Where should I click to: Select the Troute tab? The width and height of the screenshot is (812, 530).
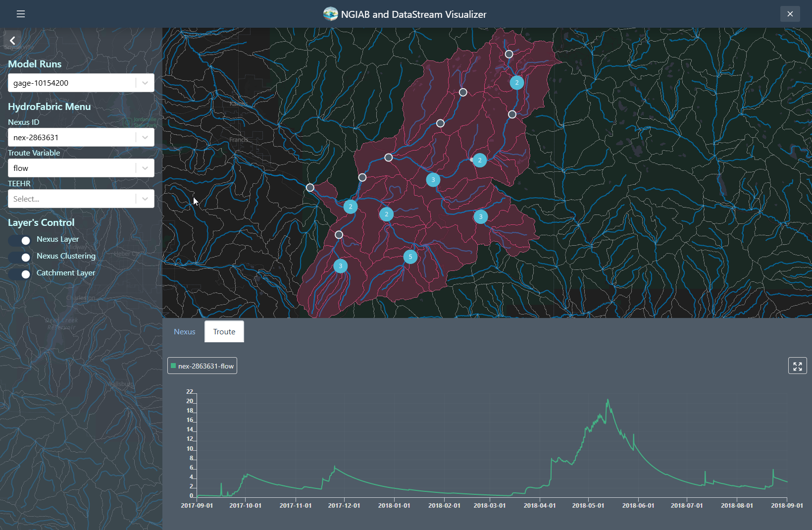click(224, 331)
